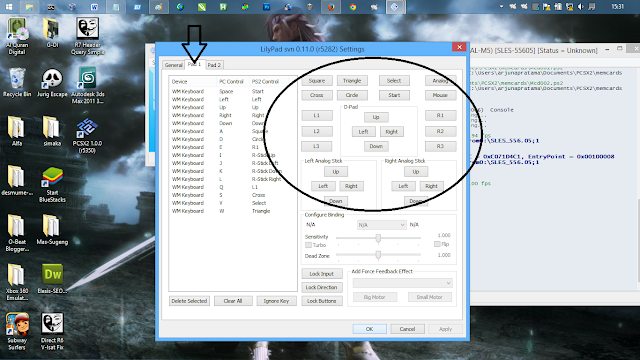Select the Subway Surfers desktop icon

coord(17,331)
